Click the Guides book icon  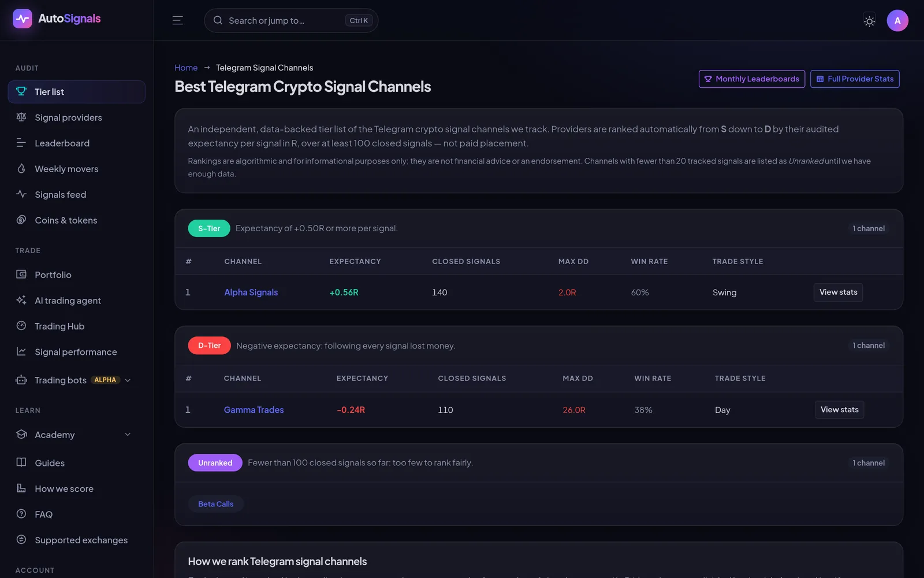(x=21, y=462)
